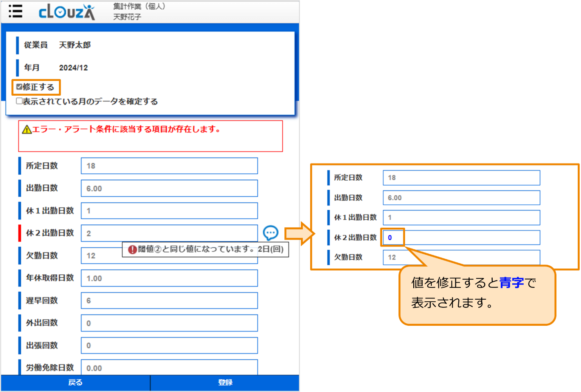Image resolution: width=581 pixels, height=392 pixels.
Task: Select the 外出回数 input field
Action: [x=169, y=323]
